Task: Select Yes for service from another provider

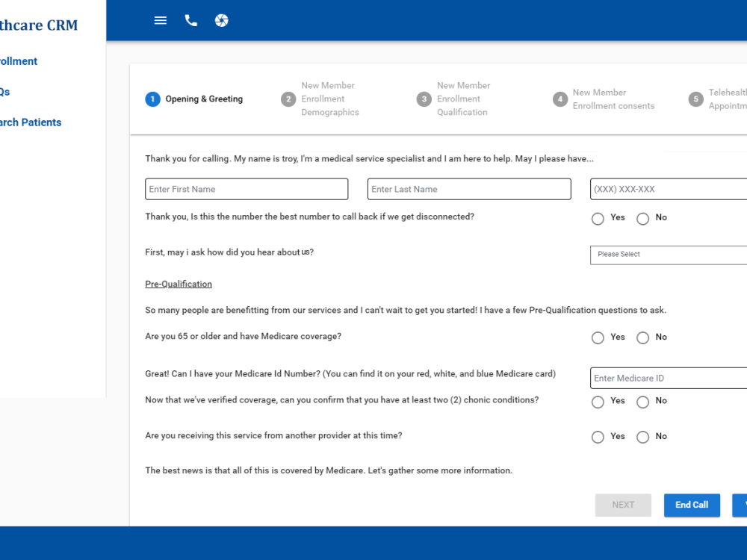Action: point(598,437)
